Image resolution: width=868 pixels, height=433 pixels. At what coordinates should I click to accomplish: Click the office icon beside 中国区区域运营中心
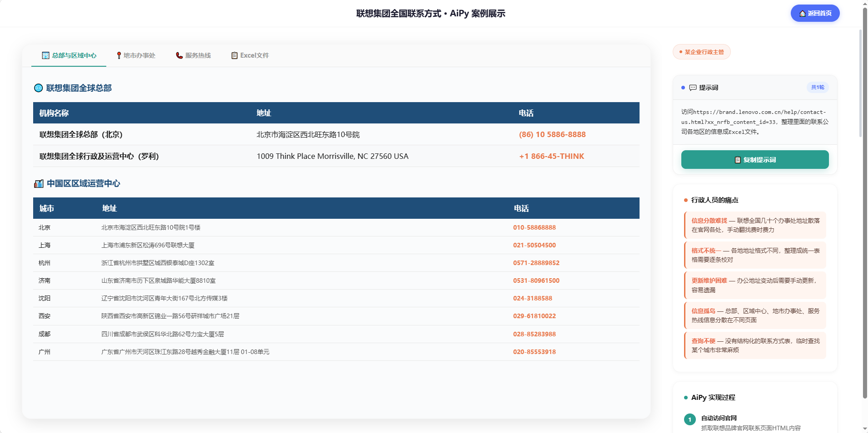coord(39,183)
